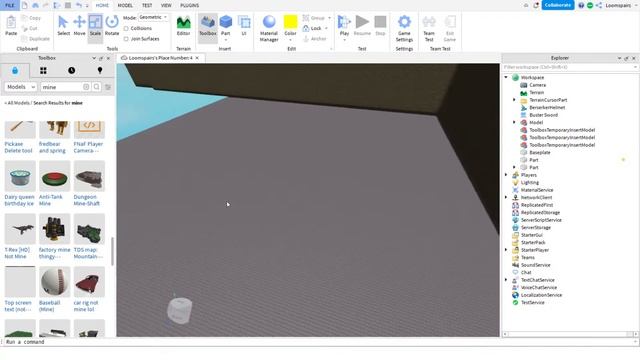
Task: Open the Part type dropdown arrow
Action: (x=225, y=40)
